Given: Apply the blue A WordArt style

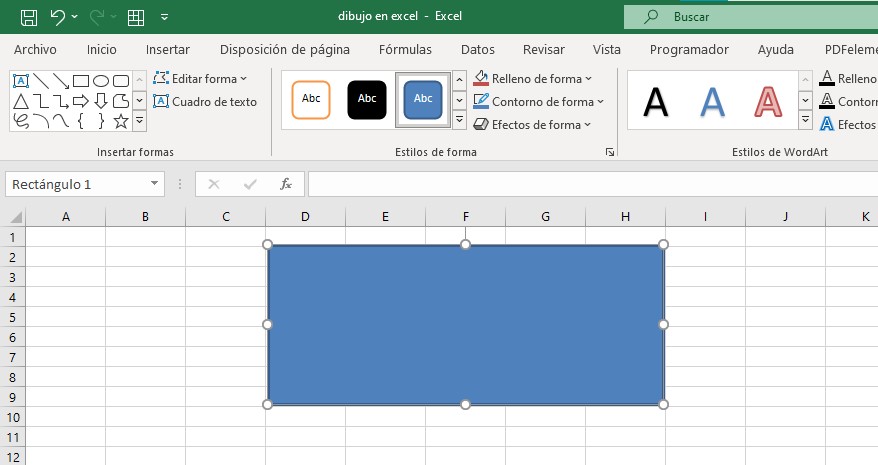Looking at the screenshot, I should [x=712, y=102].
